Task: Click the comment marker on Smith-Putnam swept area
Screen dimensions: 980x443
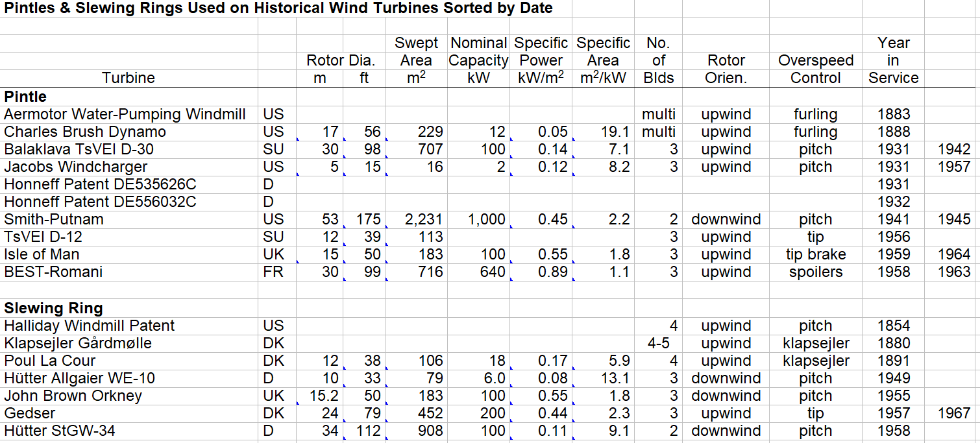Action: (x=387, y=225)
